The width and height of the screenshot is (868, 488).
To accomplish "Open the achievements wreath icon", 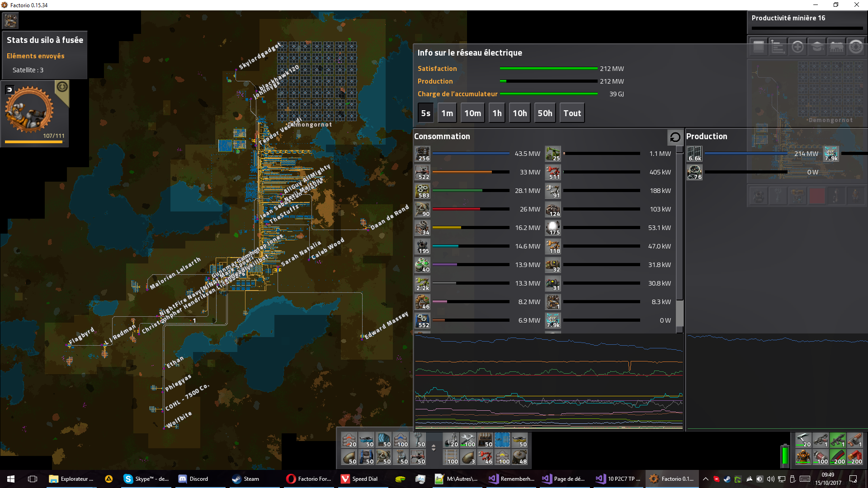I will tap(856, 47).
